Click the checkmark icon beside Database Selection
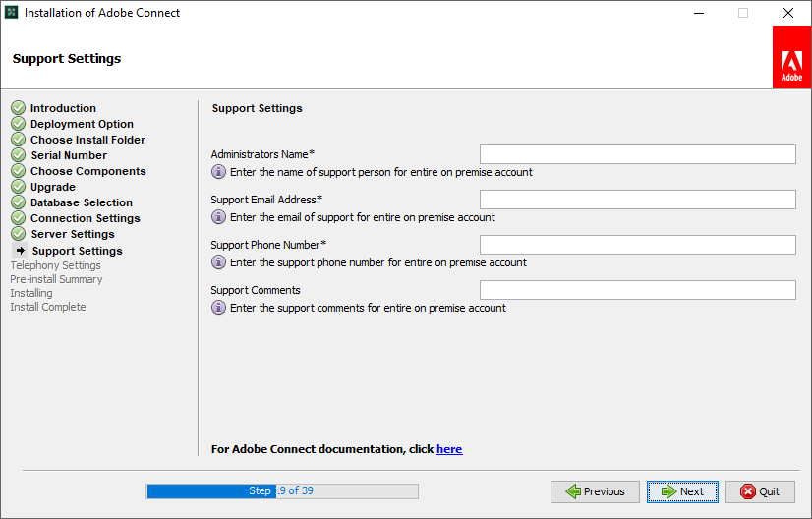812x519 pixels. pyautogui.click(x=18, y=202)
